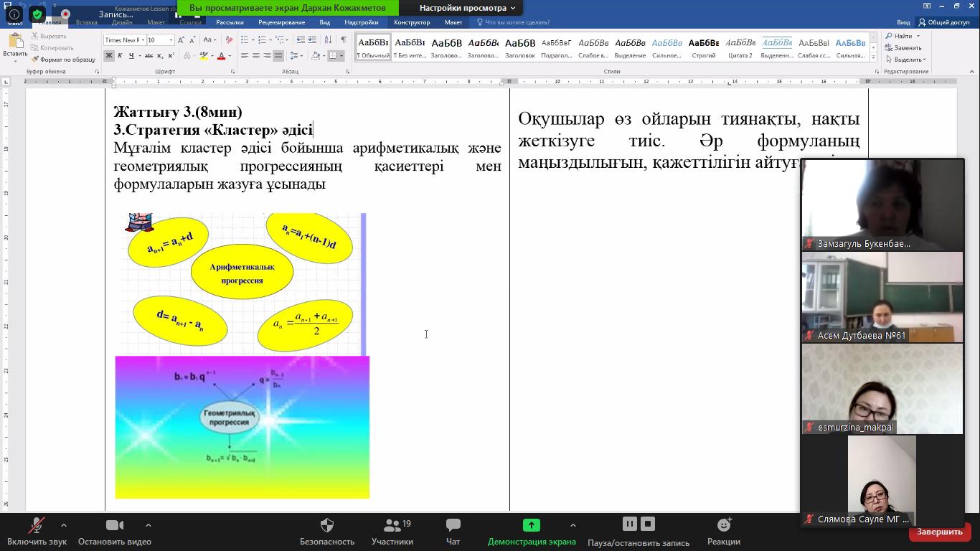
Task: Align text left icon
Action: point(245,55)
